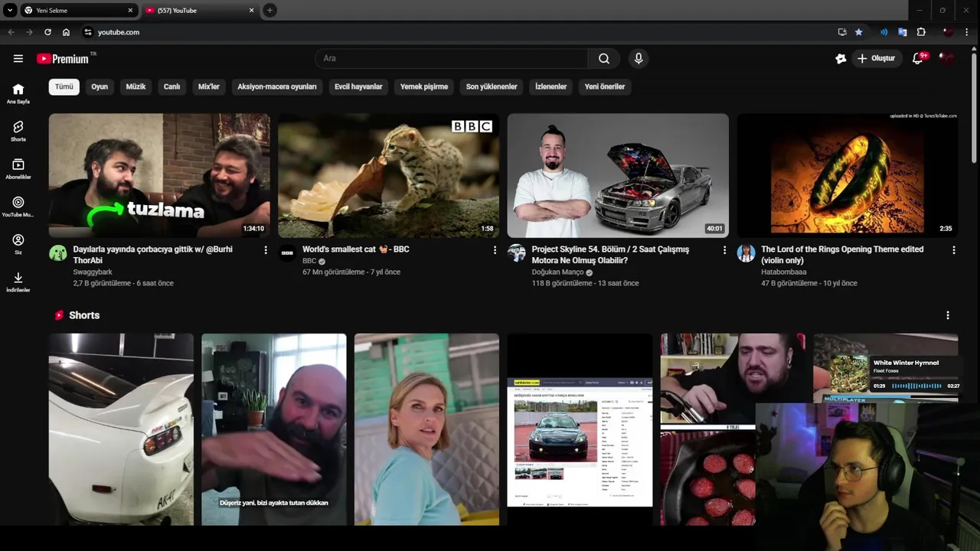Open YouTube Music from the sidebar
This screenshot has width=980, height=551.
(x=18, y=207)
